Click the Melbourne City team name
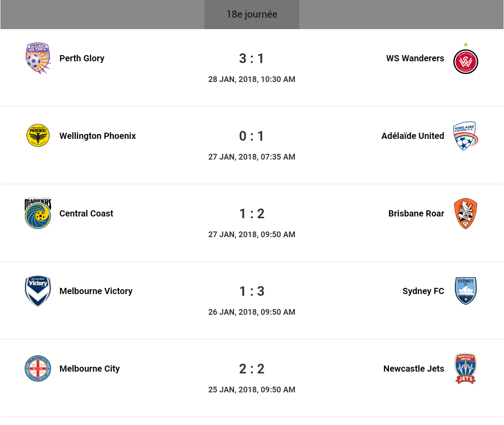The height and width of the screenshot is (425, 504). pyautogui.click(x=90, y=369)
